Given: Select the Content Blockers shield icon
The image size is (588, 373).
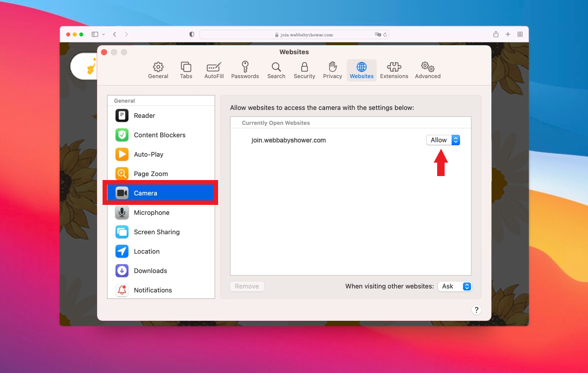Looking at the screenshot, I should pos(122,135).
